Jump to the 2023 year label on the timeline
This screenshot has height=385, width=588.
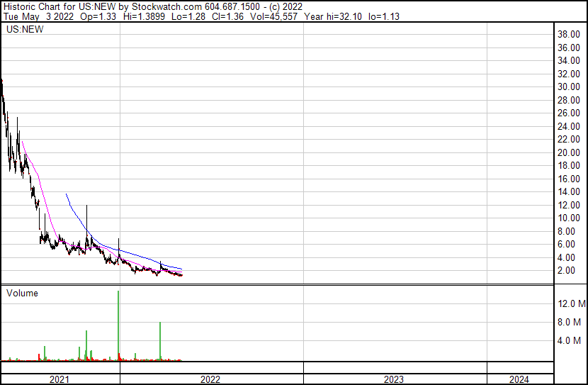[394, 379]
